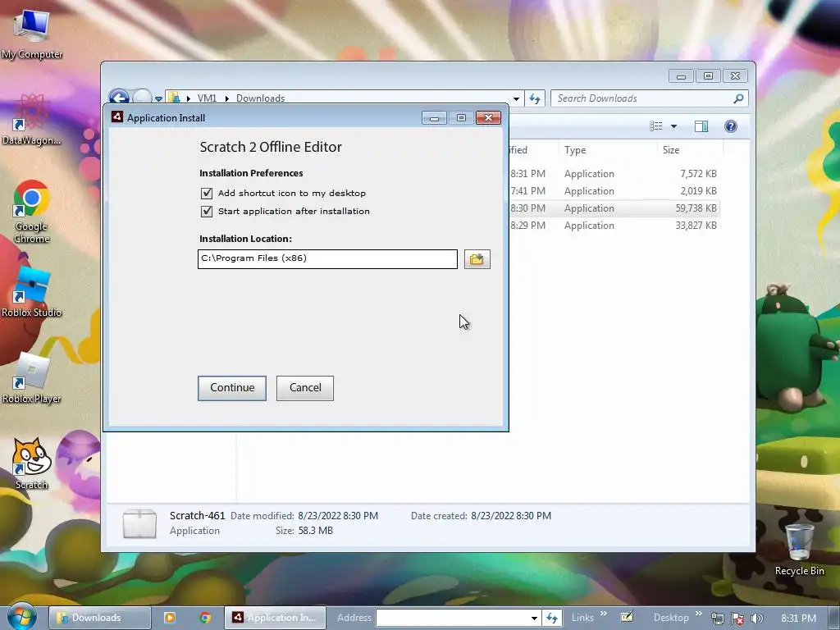Viewport: 840px width, 630px height.
Task: Cancel the Scratch 2 installation
Action: 305,388
